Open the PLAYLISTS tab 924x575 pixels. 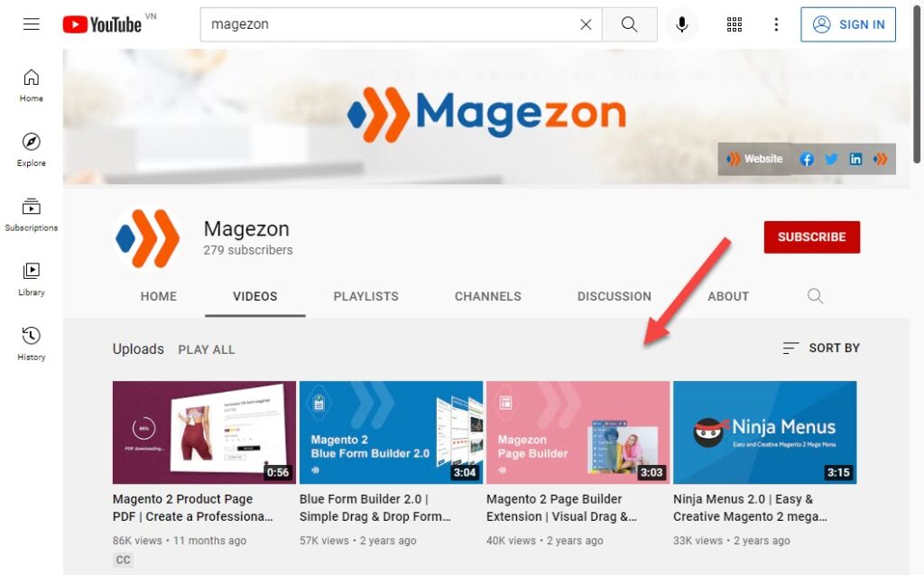click(366, 296)
